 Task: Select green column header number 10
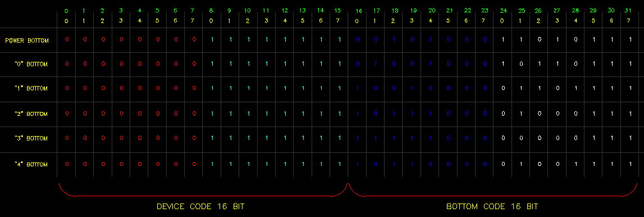[247, 10]
